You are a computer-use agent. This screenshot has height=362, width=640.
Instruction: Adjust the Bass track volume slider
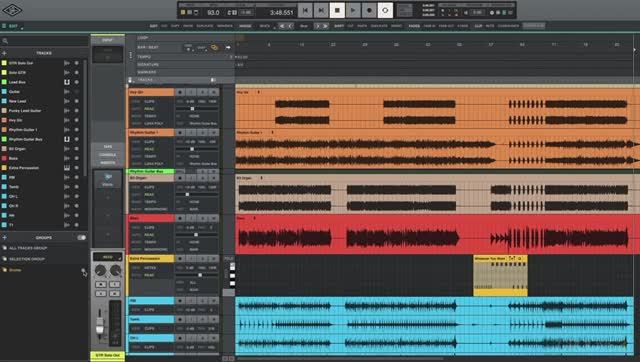pyautogui.click(x=197, y=235)
